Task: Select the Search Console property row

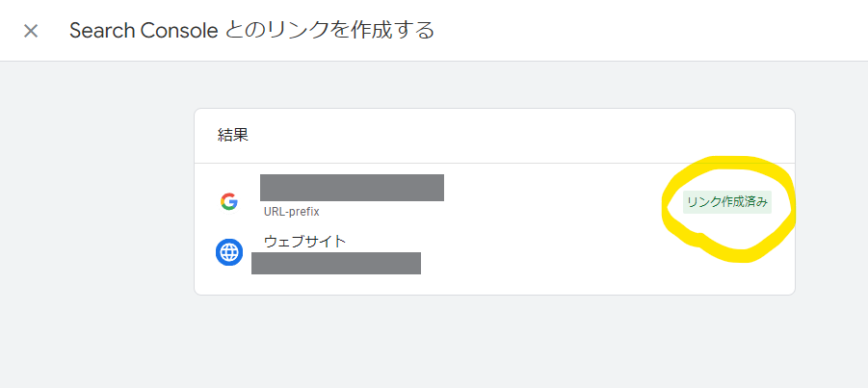Action: [494, 196]
